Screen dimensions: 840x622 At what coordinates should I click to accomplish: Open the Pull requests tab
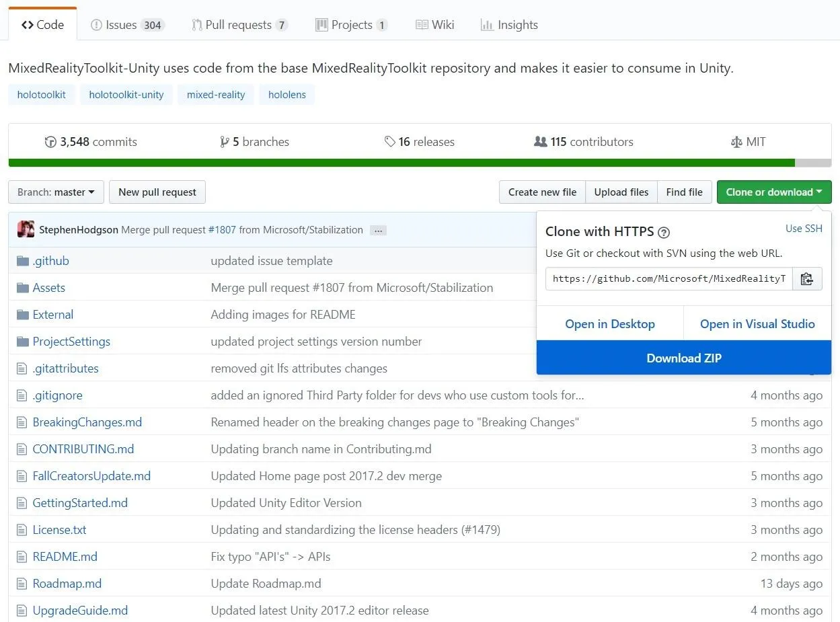[239, 25]
